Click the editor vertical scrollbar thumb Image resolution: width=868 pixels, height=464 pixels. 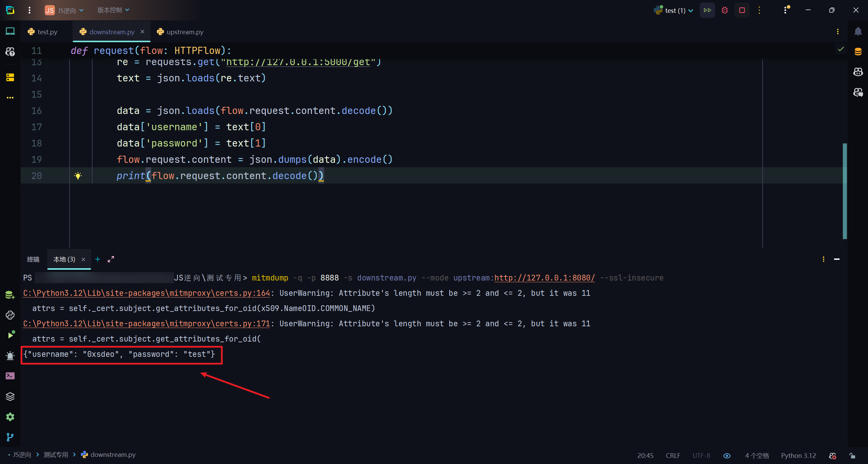point(845,191)
